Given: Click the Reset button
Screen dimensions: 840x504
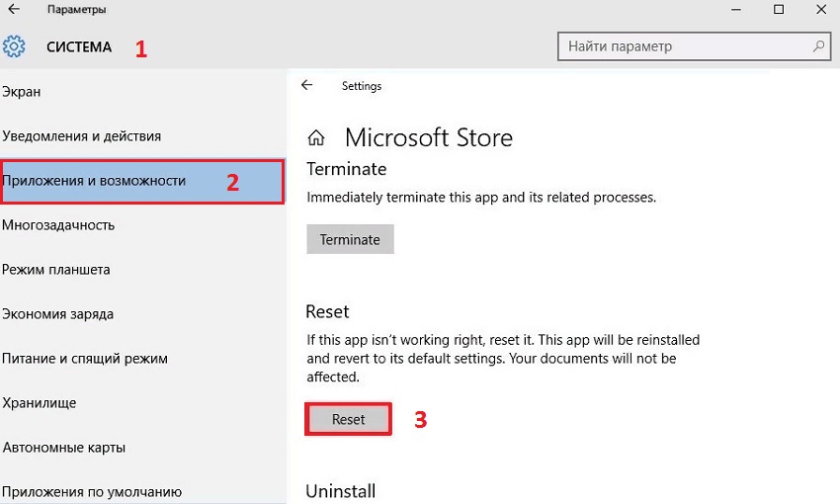Looking at the screenshot, I should coord(348,419).
